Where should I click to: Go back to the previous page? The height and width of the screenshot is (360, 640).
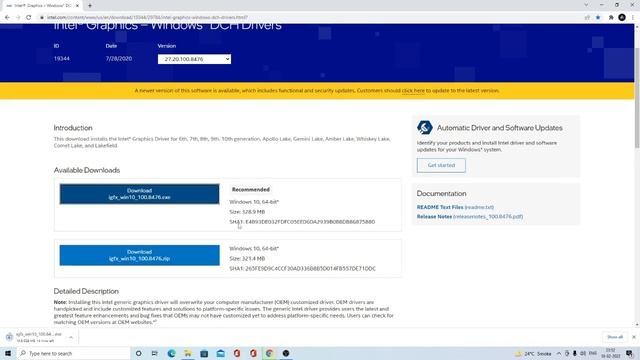(x=7, y=17)
